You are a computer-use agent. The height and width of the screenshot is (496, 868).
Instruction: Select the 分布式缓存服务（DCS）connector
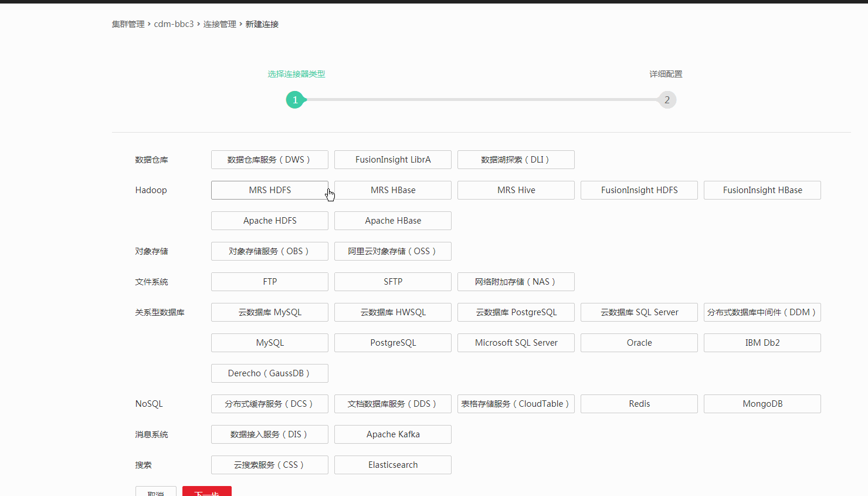[270, 404]
